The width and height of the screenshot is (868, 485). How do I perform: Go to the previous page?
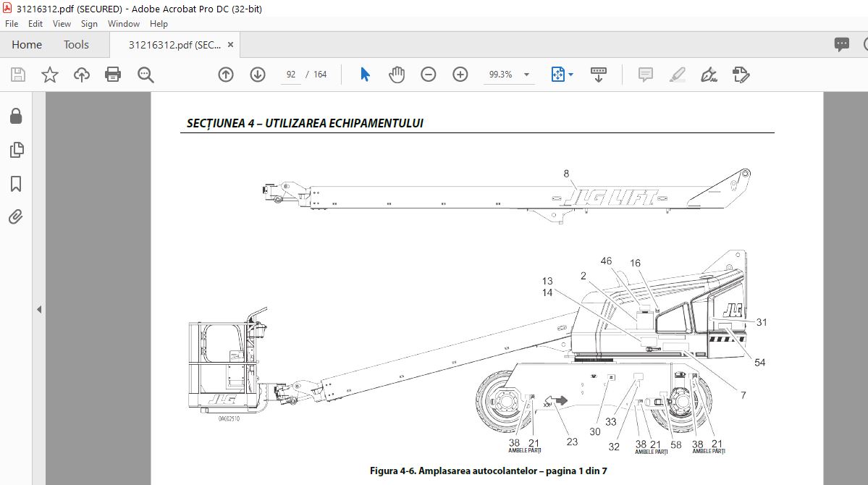click(226, 74)
